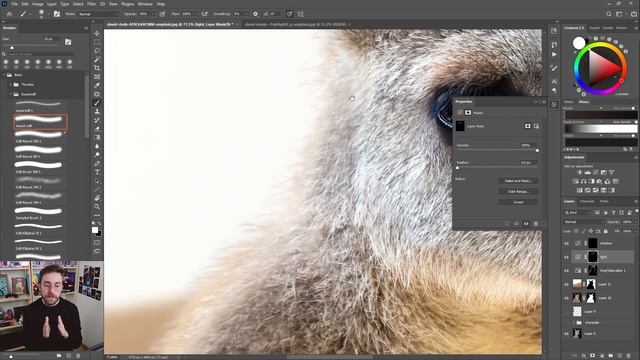Open brush preset picker dropdown arrow
This screenshot has width=640, height=360.
(x=48, y=14)
